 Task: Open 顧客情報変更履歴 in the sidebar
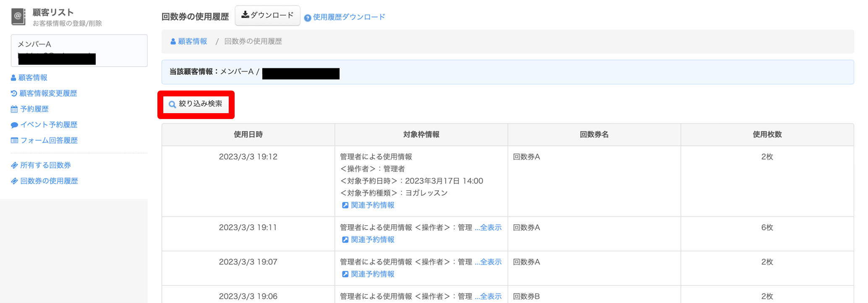(x=48, y=93)
